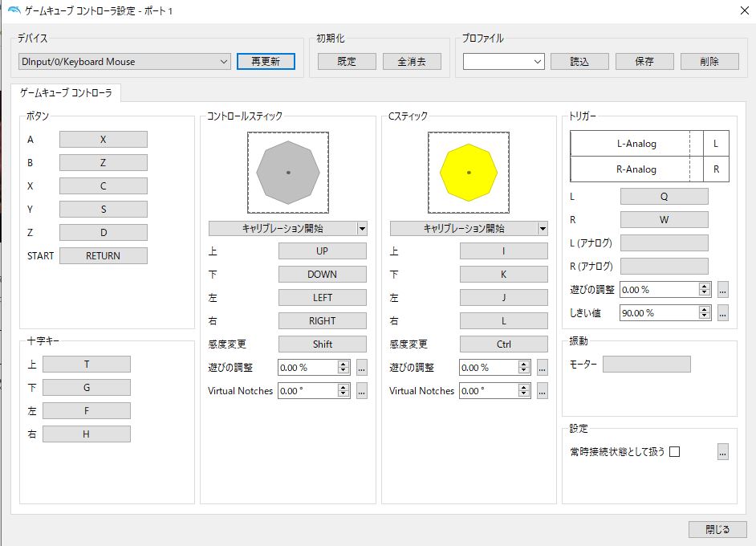Open ellipsis options for 常時接続状態として扱う
This screenshot has width=756, height=546.
[722, 452]
